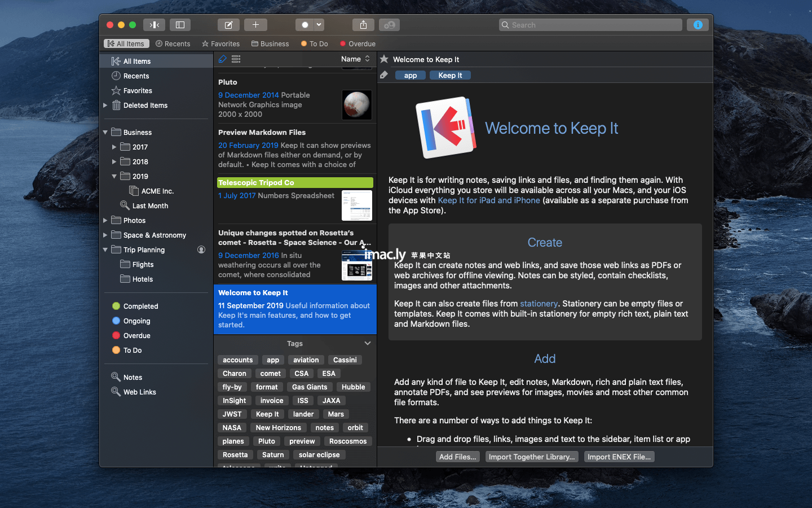Select the Favorites bar tab
The image size is (812, 508).
(x=221, y=43)
